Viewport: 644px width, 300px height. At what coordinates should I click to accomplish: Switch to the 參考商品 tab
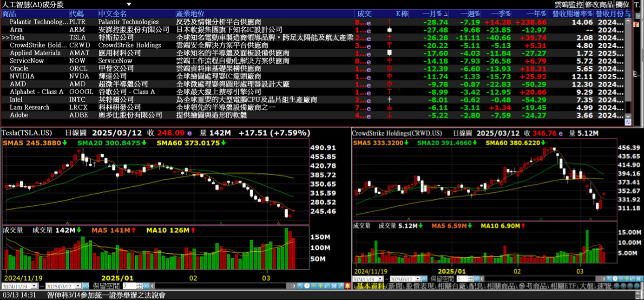click(x=532, y=286)
